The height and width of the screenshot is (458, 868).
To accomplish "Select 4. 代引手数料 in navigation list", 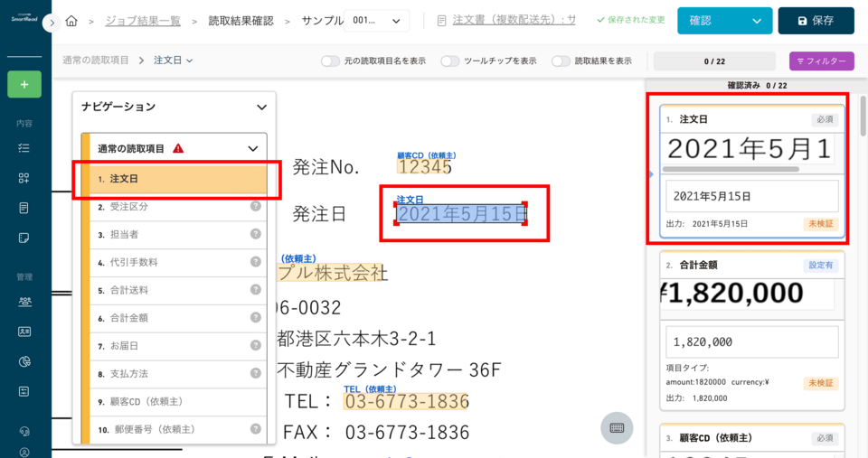I will 178,262.
